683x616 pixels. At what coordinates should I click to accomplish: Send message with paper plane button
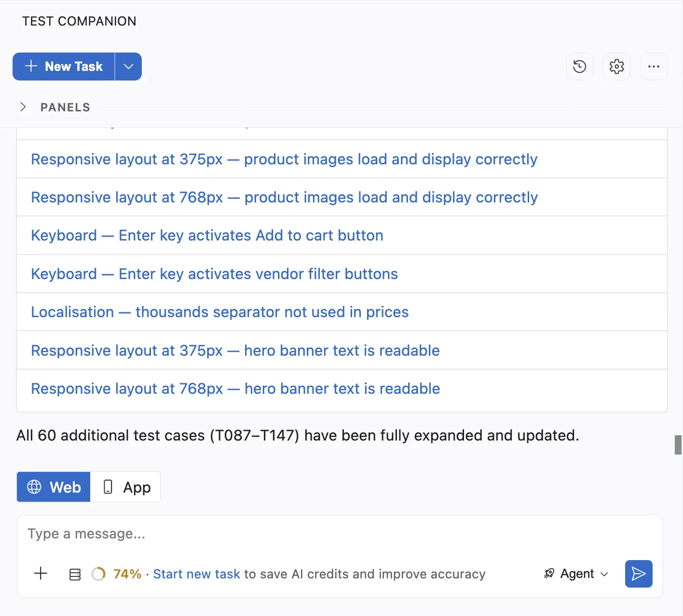click(639, 574)
